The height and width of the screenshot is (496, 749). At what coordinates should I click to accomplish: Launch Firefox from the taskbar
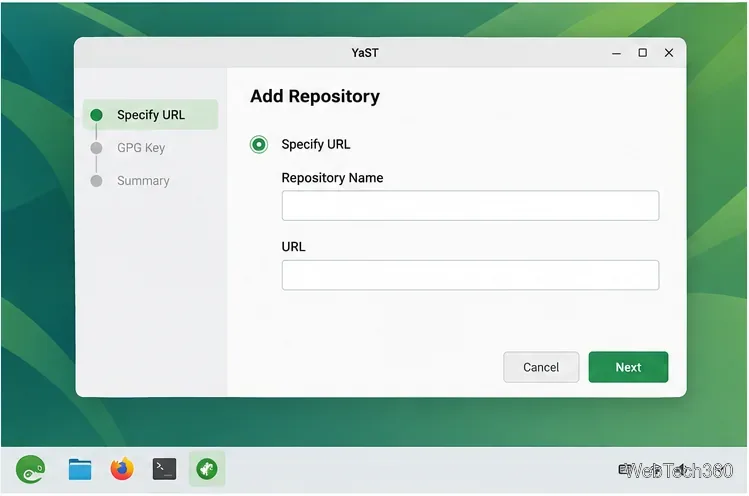tap(122, 469)
